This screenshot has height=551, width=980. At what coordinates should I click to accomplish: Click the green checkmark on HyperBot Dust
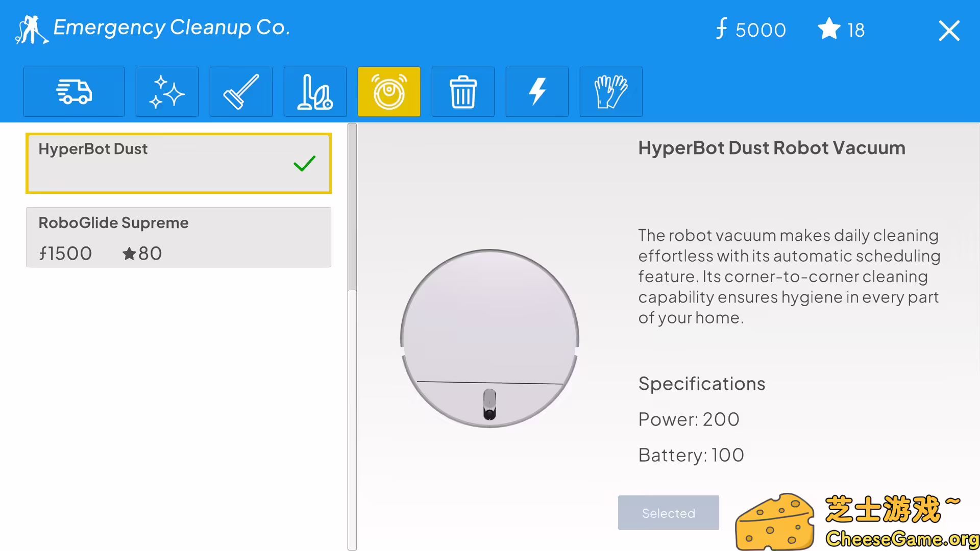coord(305,163)
